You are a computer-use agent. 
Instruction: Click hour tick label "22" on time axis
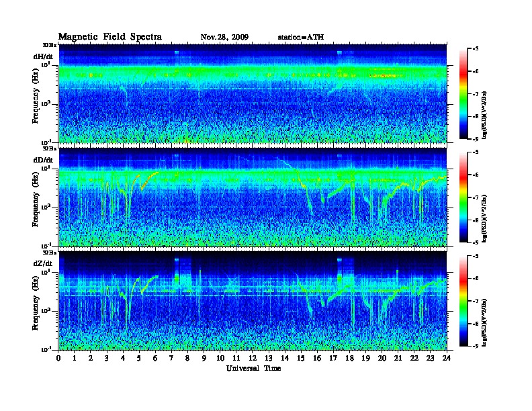point(414,358)
